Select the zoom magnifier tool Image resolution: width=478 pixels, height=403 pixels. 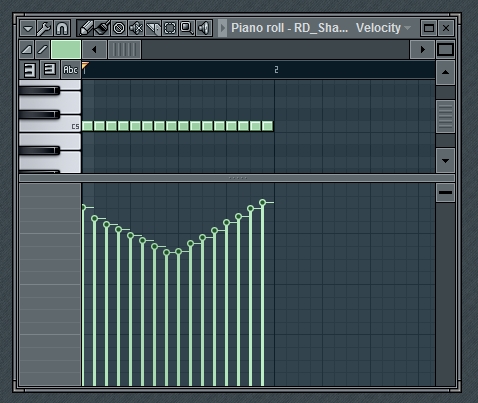pos(187,28)
